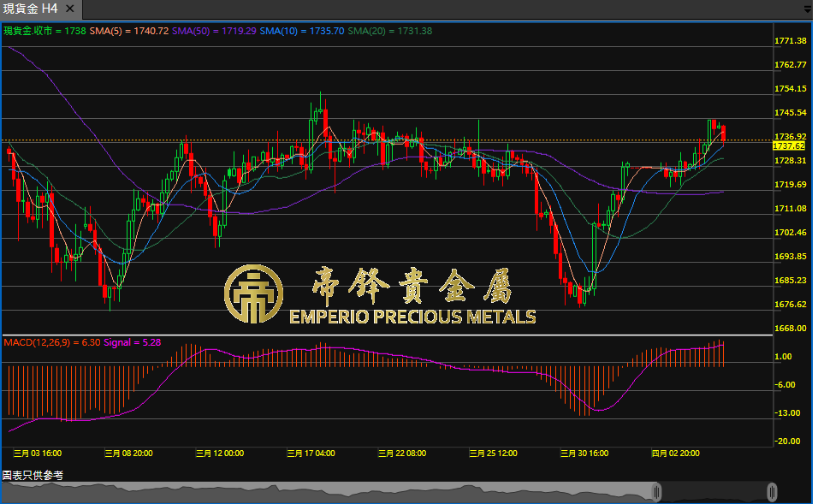Image resolution: width=818 pixels, height=504 pixels.
Task: Click the -13.00 MACD axis value
Action: [x=787, y=413]
